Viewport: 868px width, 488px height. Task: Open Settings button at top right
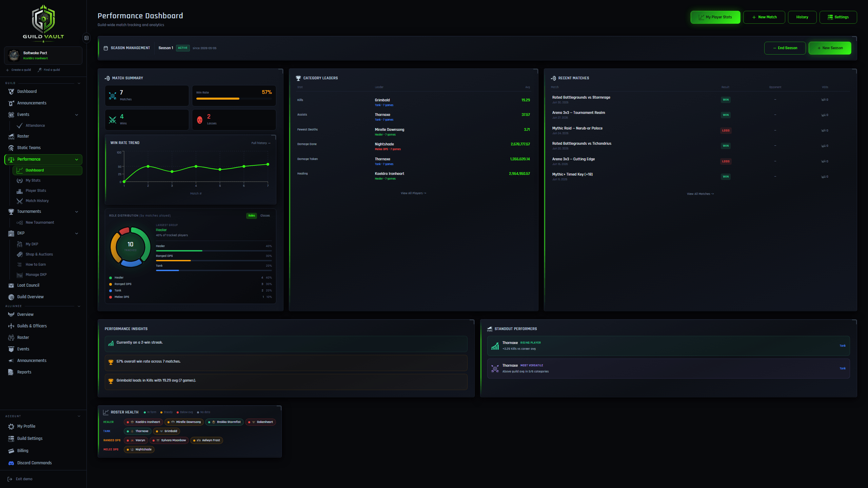(x=838, y=17)
